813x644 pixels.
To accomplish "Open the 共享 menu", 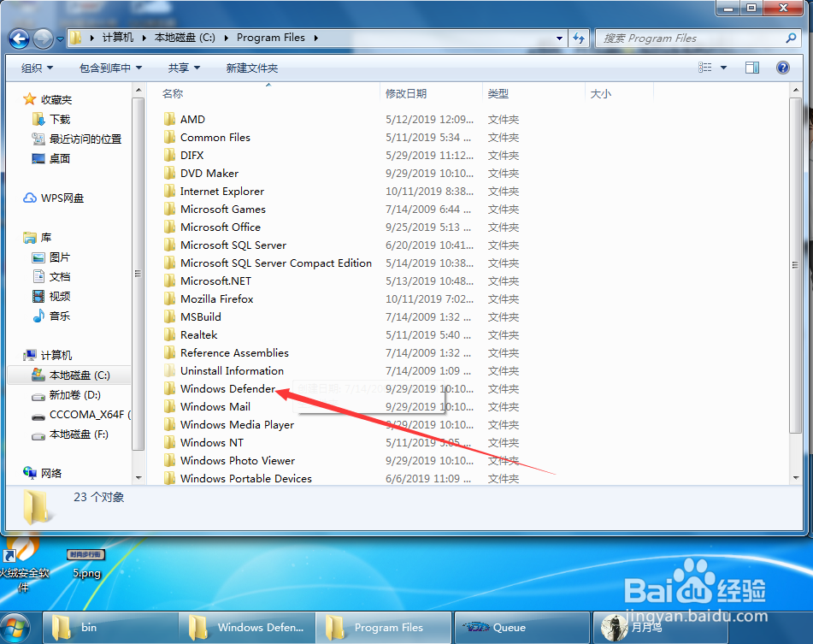I will [x=184, y=68].
